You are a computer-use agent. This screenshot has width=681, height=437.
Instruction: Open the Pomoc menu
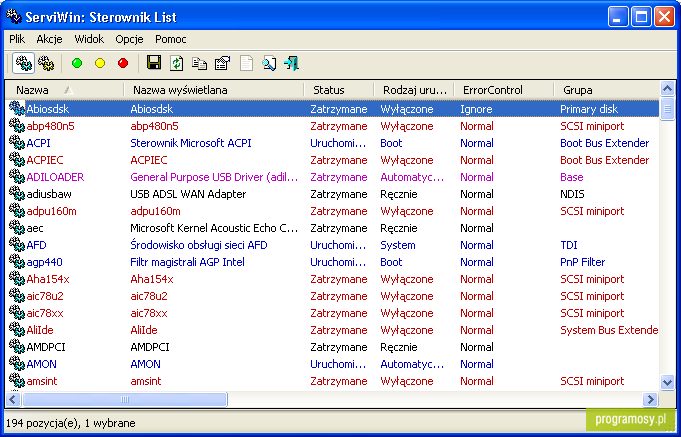pos(171,39)
